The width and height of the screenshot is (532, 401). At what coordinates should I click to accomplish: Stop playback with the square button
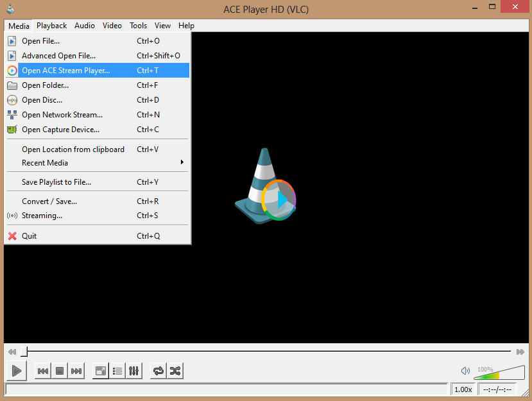pyautogui.click(x=60, y=371)
